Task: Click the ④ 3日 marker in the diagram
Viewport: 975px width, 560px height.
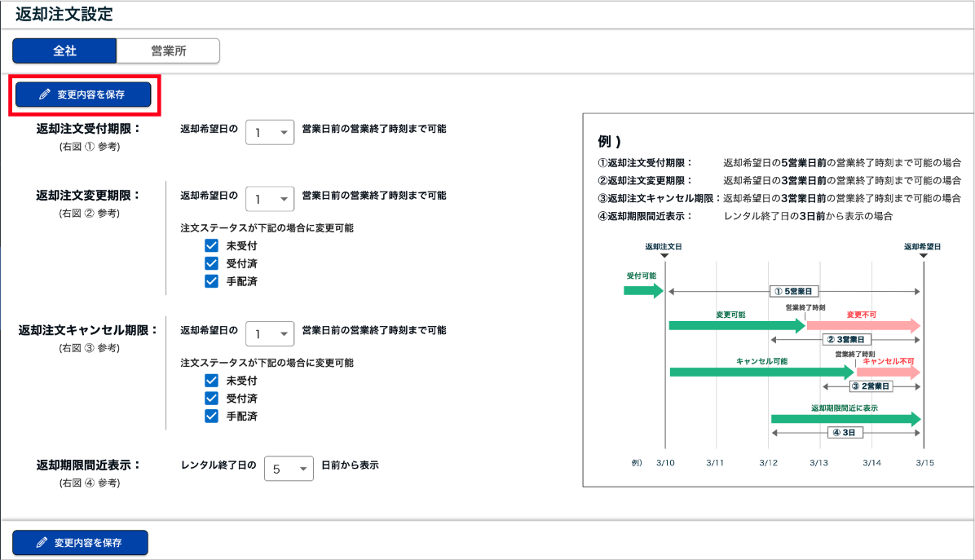Action: (x=845, y=433)
